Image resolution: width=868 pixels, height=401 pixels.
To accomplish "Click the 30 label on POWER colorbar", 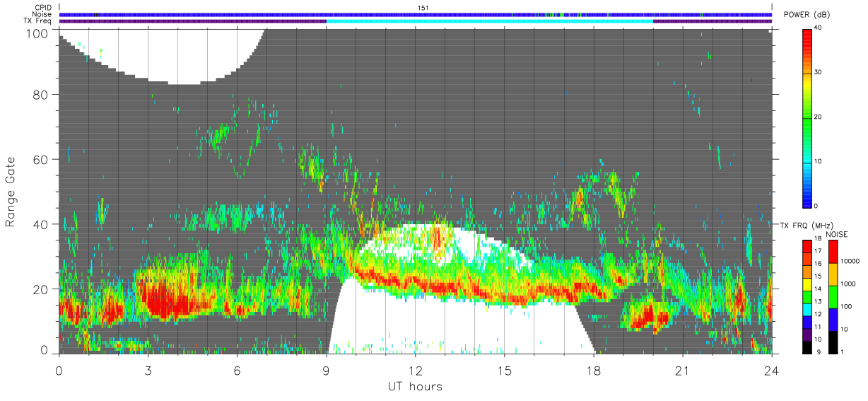I will 819,72.
